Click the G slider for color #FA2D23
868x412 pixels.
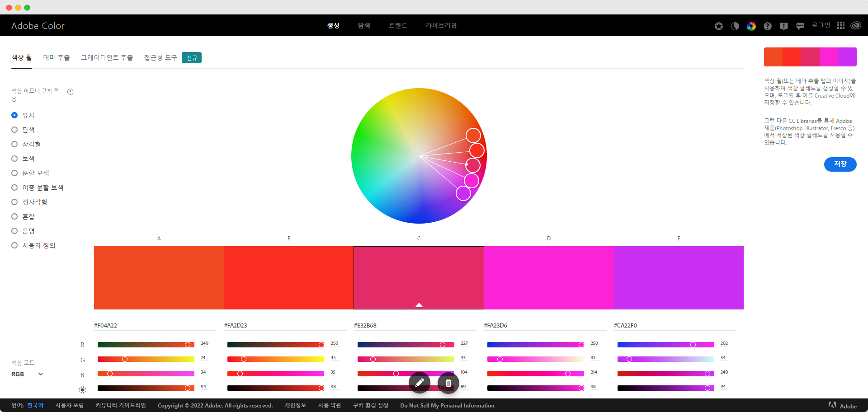[x=276, y=359]
